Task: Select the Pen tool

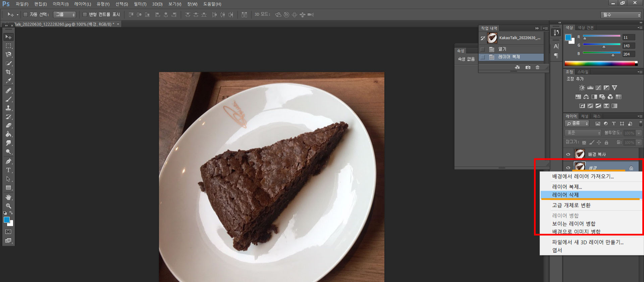Action: coord(8,161)
